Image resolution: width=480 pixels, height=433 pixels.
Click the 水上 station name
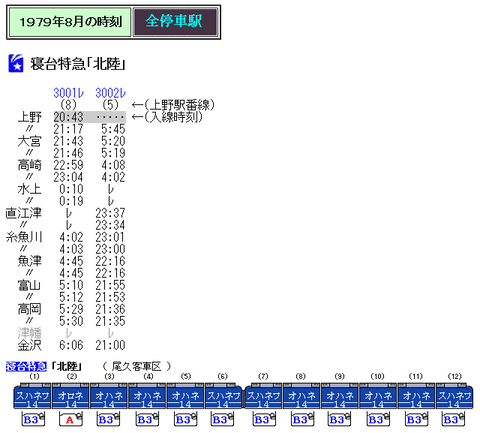[x=29, y=189]
